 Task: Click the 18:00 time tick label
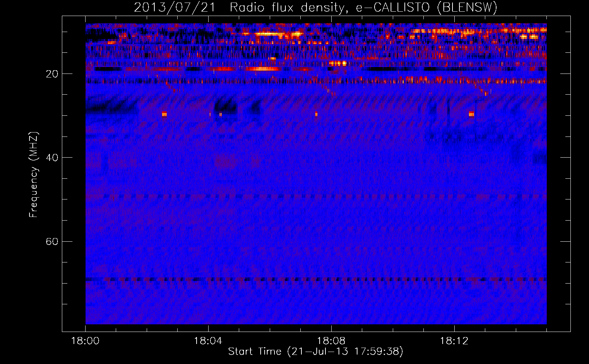85,341
